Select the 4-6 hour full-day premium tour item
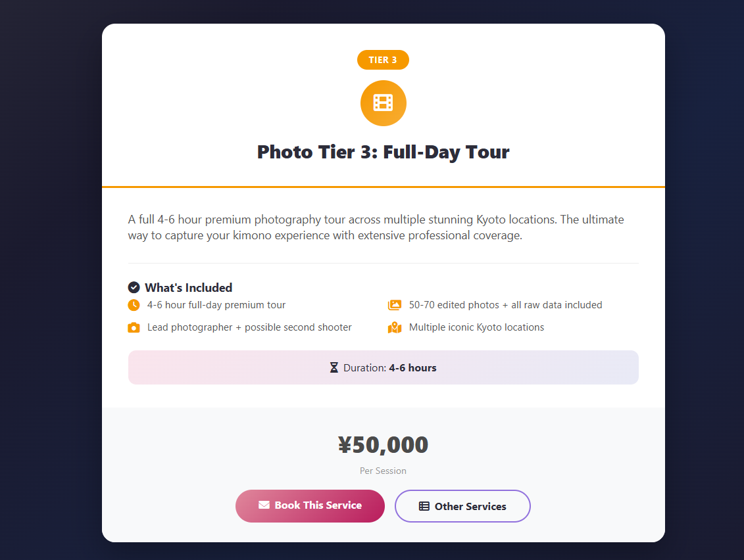The image size is (744, 560). (x=215, y=305)
